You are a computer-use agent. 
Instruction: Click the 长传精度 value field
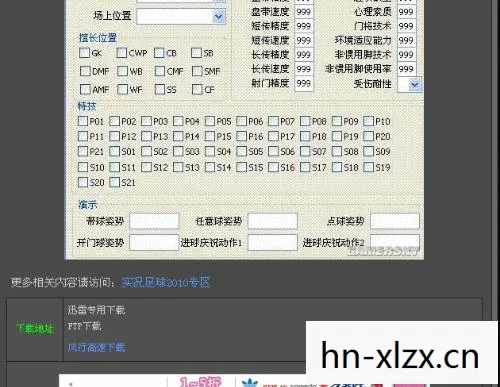(304, 55)
